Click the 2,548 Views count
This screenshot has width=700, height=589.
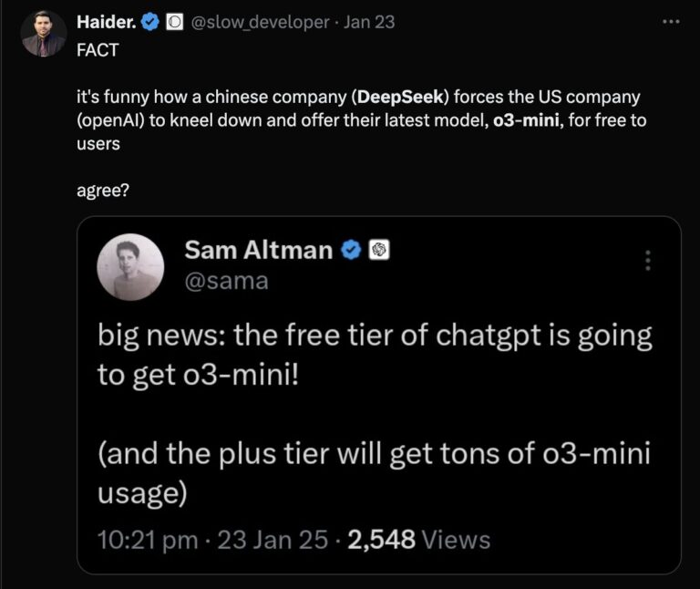418,539
